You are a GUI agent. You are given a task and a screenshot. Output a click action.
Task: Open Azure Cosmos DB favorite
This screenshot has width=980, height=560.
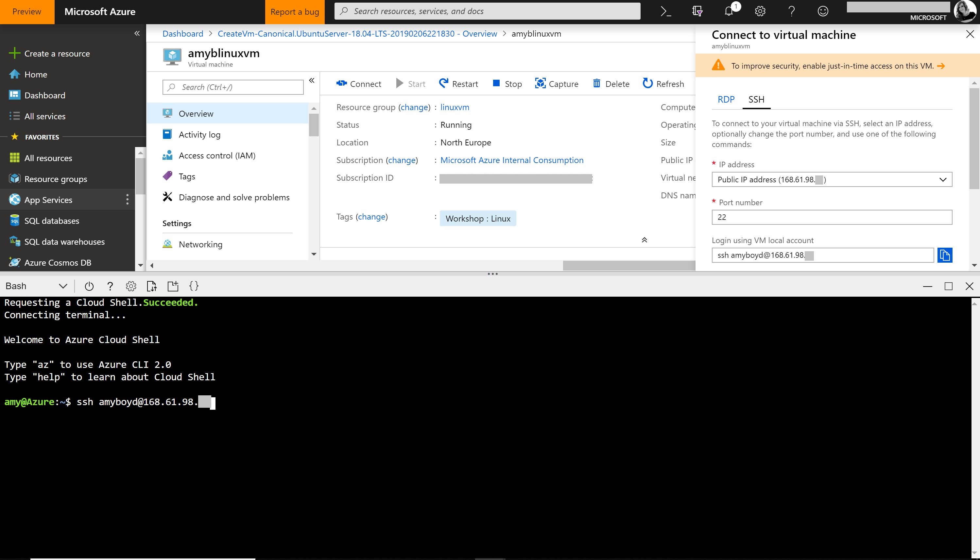58,262
